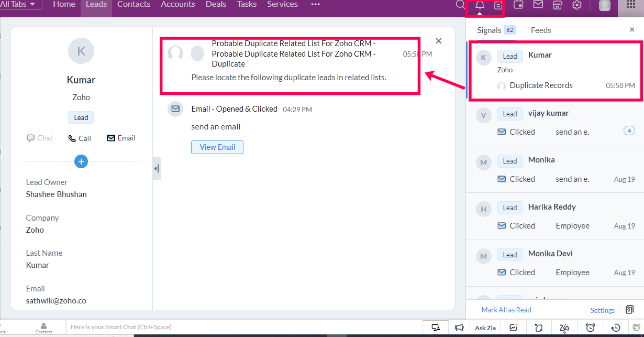Open the Deals module tab
This screenshot has height=337, width=644.
pyautogui.click(x=216, y=4)
